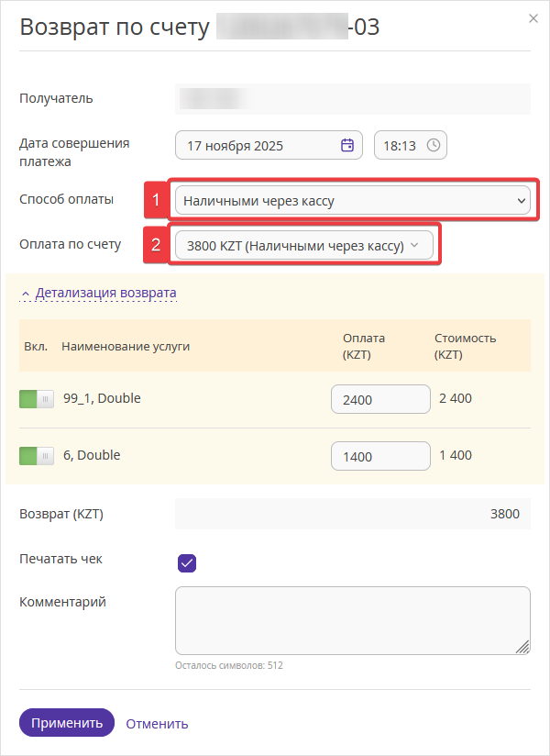550x756 pixels.
Task: Click the Получатель recipient field
Action: [x=352, y=98]
